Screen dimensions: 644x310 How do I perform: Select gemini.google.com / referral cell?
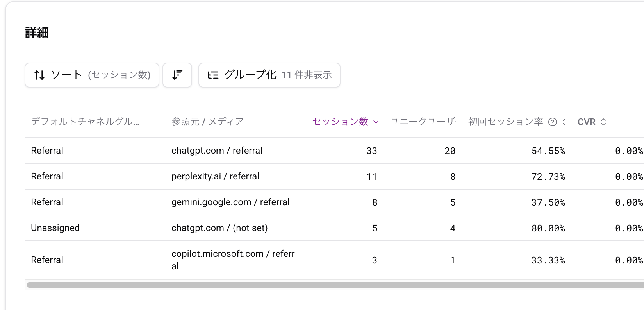(x=230, y=202)
